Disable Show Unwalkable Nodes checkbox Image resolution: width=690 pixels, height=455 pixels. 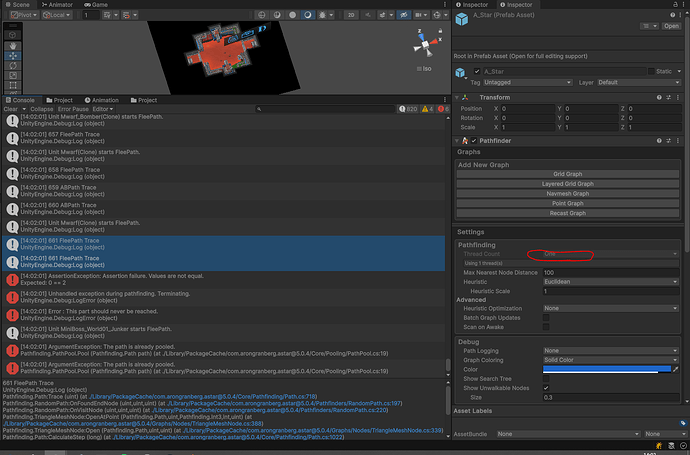coord(546,388)
